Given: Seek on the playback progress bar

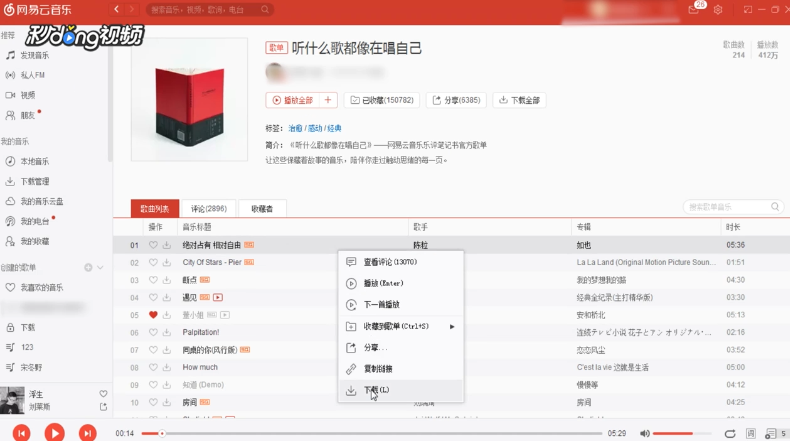Looking at the screenshot, I should click(371, 433).
